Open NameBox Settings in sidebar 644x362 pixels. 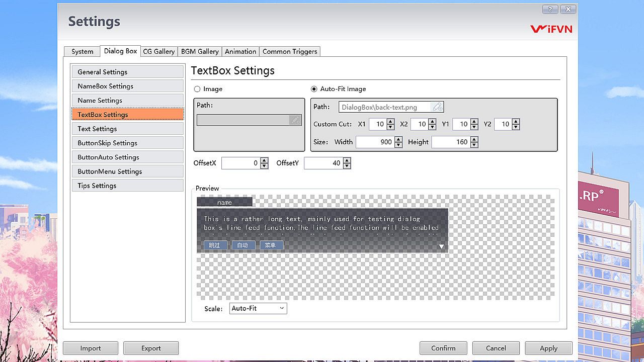[127, 86]
